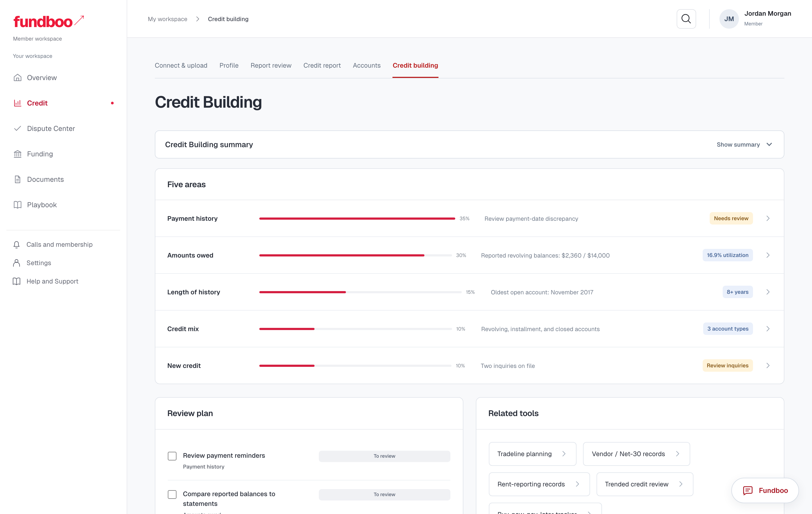The height and width of the screenshot is (514, 812).
Task: Expand the Credit mix row chevron
Action: (768, 329)
